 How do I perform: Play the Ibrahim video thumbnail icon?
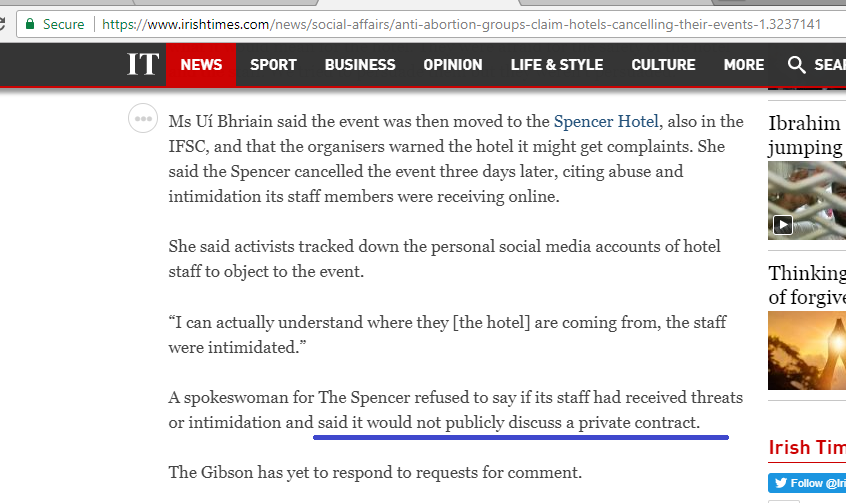(783, 225)
